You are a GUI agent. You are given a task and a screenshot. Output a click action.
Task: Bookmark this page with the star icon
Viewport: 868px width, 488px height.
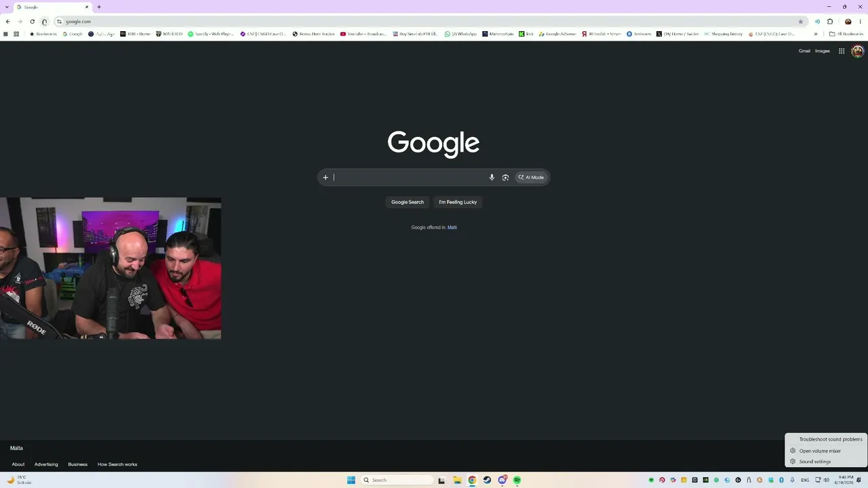(x=800, y=22)
